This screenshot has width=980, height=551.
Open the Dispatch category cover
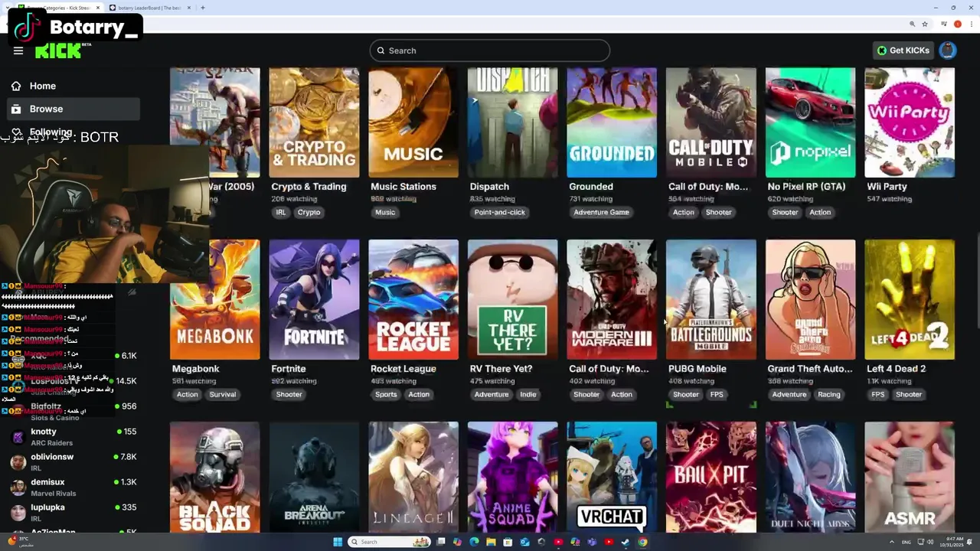[x=512, y=122]
